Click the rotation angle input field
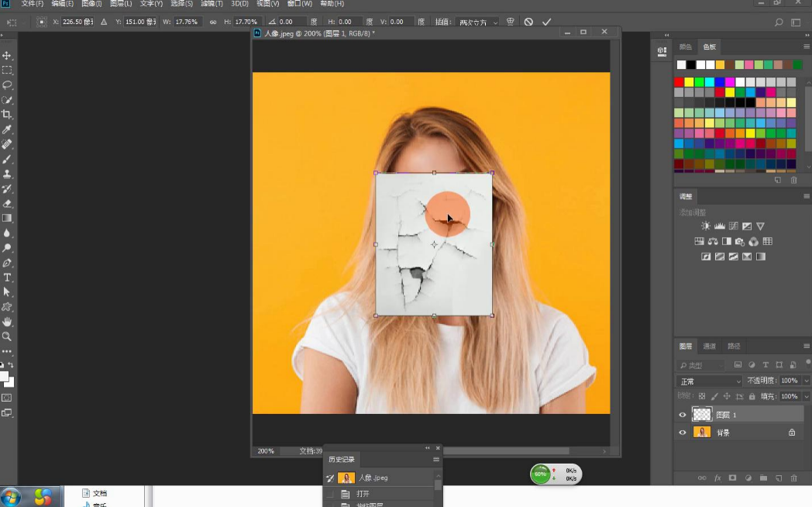The image size is (812, 507). coord(292,22)
